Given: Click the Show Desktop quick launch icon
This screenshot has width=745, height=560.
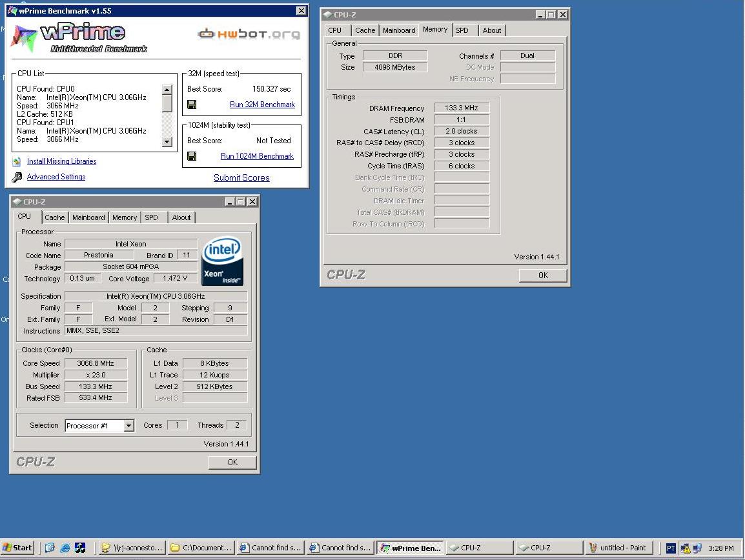Looking at the screenshot, I should point(50,548).
